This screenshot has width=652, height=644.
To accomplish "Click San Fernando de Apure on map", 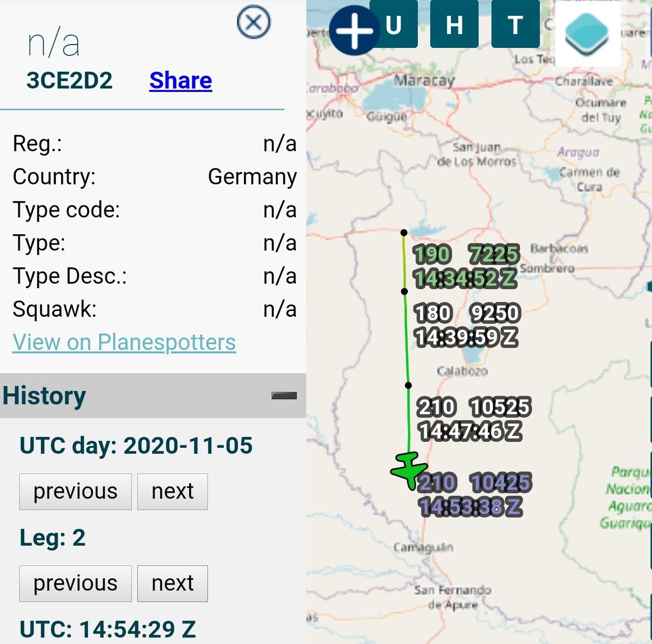I will tap(453, 597).
